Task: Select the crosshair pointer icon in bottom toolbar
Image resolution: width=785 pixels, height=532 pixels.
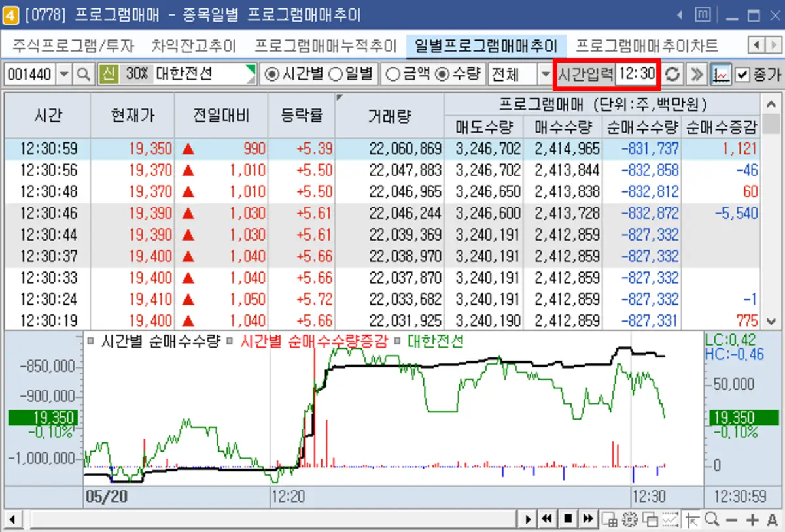Action: pyautogui.click(x=691, y=519)
